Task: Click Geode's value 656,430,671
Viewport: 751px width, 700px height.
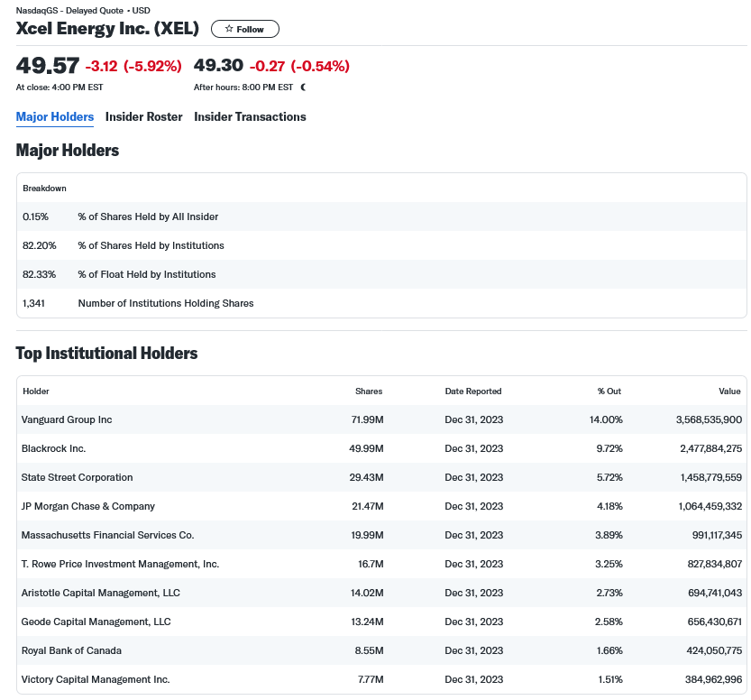Action: click(715, 622)
